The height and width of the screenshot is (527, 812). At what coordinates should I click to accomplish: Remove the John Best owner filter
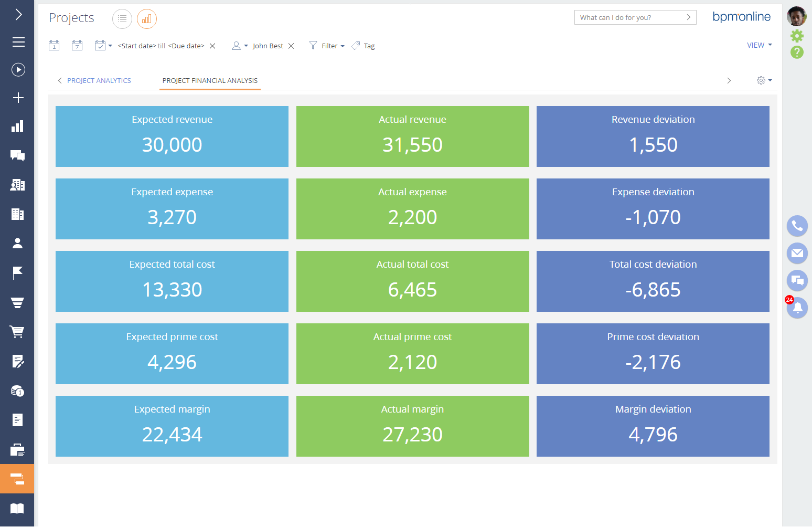click(291, 46)
